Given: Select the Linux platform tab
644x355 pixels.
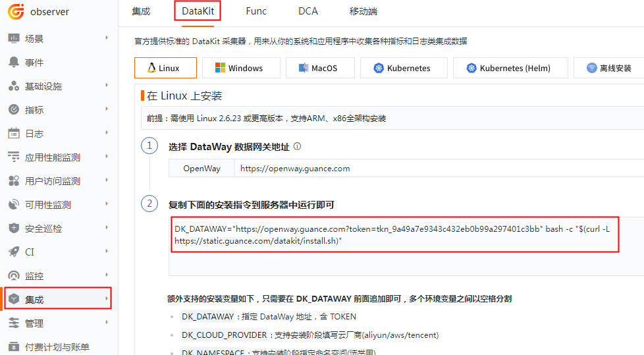Looking at the screenshot, I should [x=165, y=68].
